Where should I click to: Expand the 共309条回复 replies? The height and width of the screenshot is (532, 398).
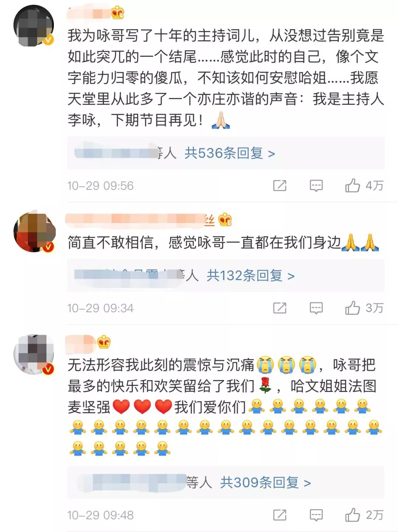click(265, 482)
